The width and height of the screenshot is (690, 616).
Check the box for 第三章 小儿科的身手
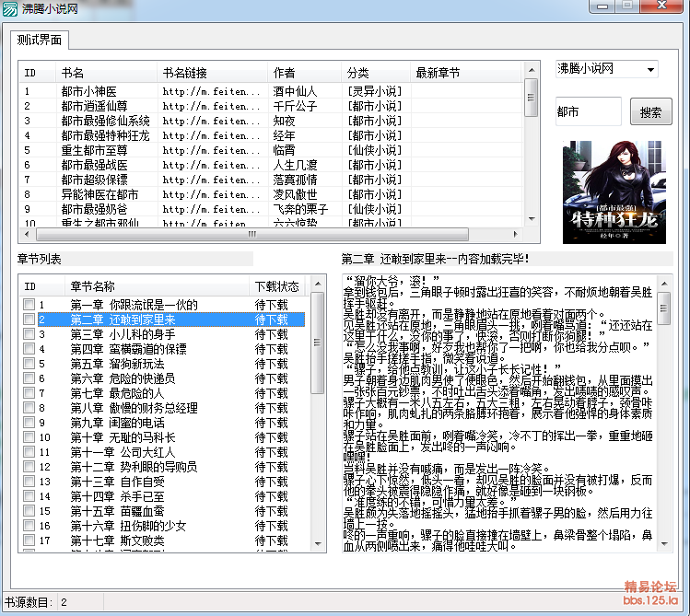click(29, 333)
